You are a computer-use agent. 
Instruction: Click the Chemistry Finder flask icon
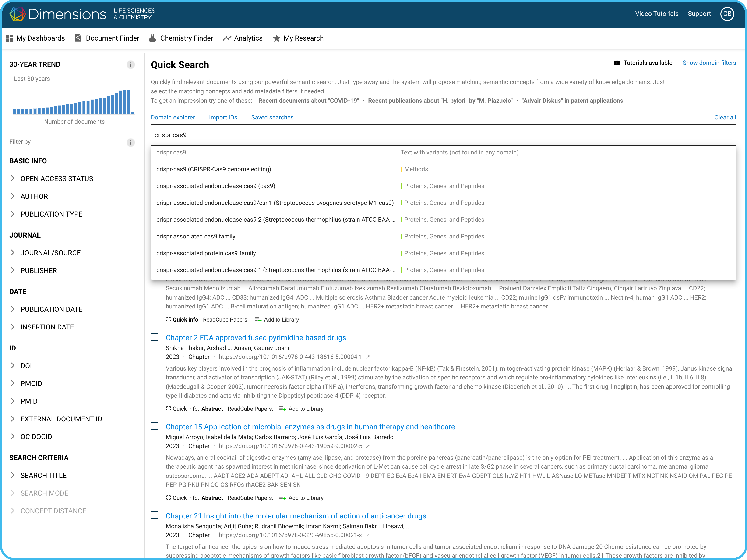click(x=153, y=38)
